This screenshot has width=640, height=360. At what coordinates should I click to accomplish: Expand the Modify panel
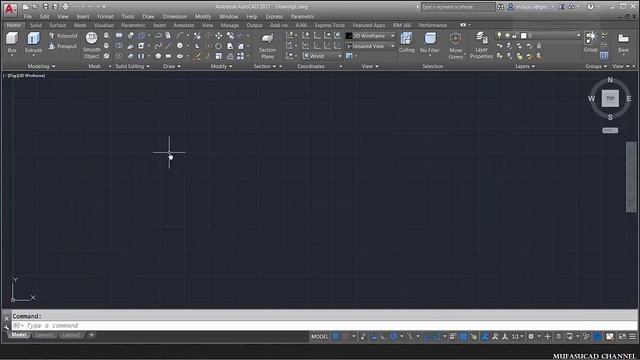coord(221,66)
